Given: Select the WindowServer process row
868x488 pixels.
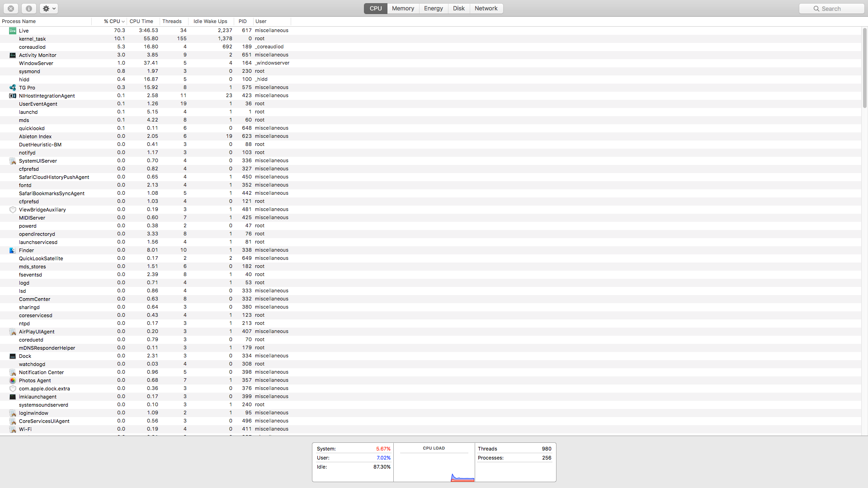Looking at the screenshot, I should (x=430, y=63).
